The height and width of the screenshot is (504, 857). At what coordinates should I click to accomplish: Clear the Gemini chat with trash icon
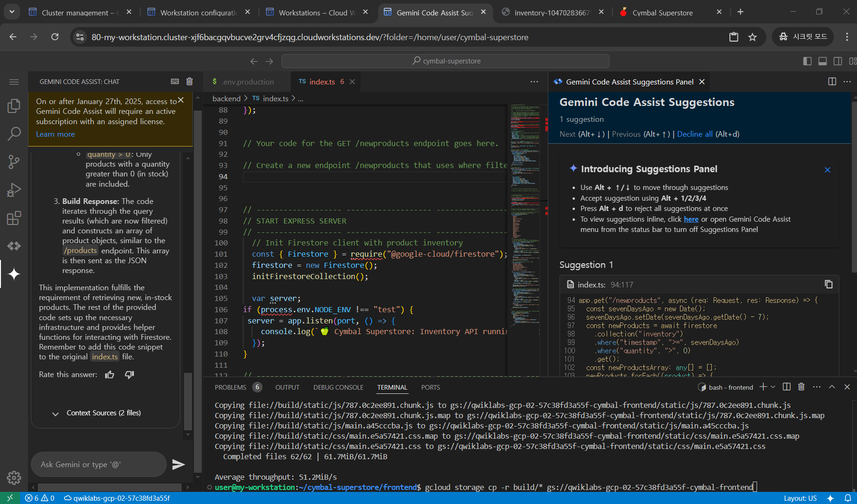[x=190, y=82]
